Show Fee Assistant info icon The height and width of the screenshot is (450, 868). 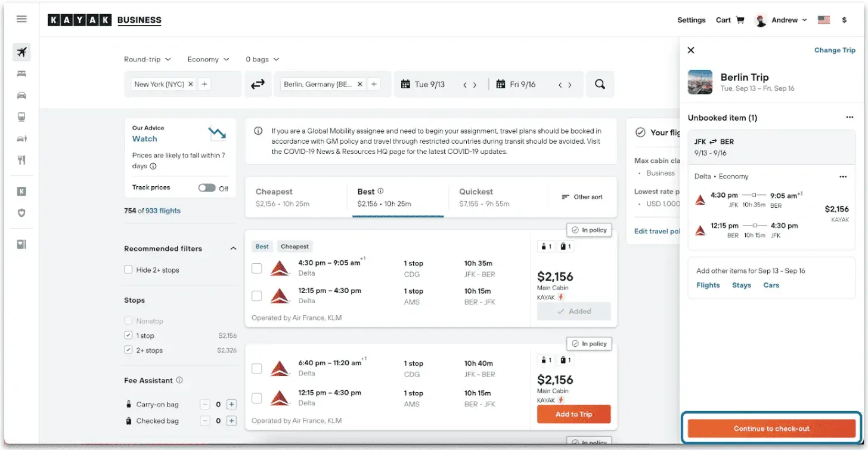[x=179, y=380]
